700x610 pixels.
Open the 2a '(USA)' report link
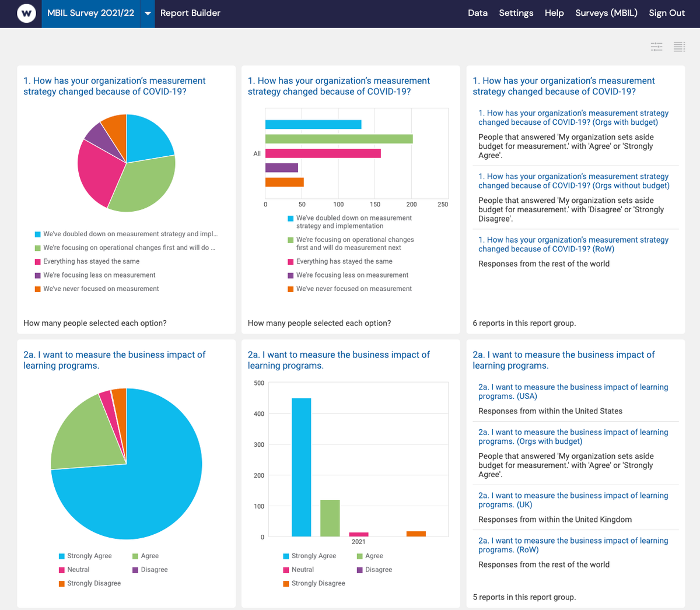point(573,391)
